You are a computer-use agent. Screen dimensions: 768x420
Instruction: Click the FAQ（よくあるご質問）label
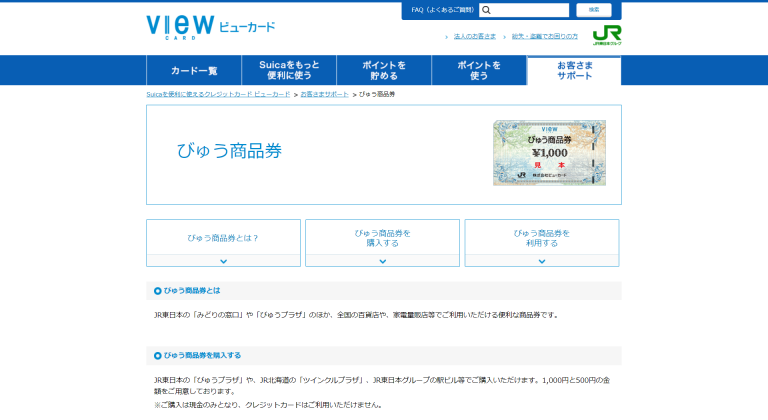click(x=442, y=10)
